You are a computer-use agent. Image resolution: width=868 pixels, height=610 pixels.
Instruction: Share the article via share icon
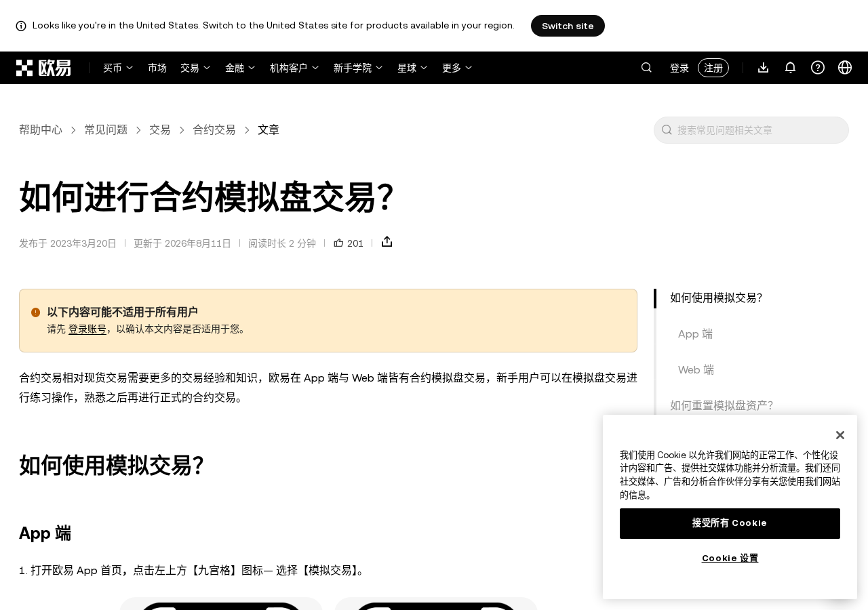coord(387,242)
